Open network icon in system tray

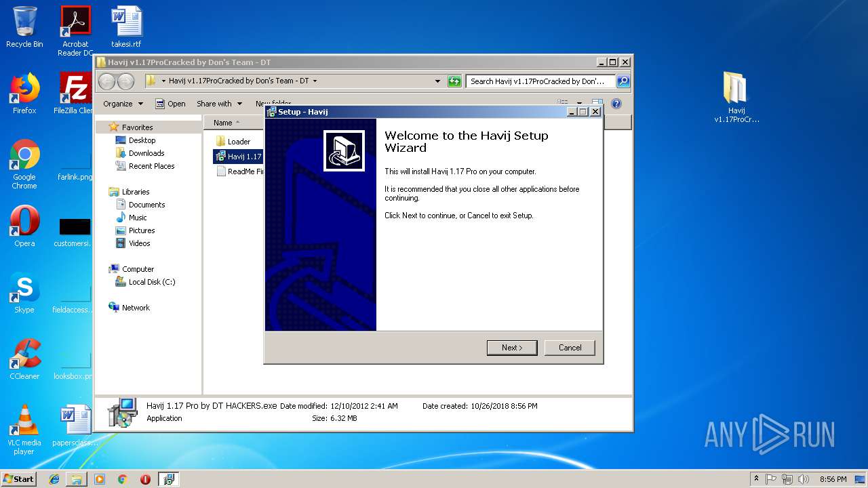pos(787,479)
